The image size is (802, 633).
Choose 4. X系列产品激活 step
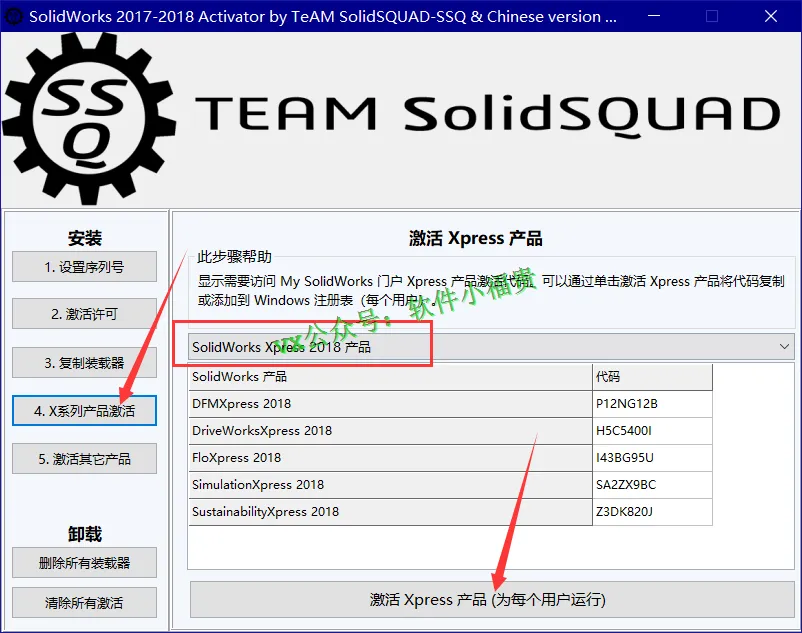tap(84, 411)
